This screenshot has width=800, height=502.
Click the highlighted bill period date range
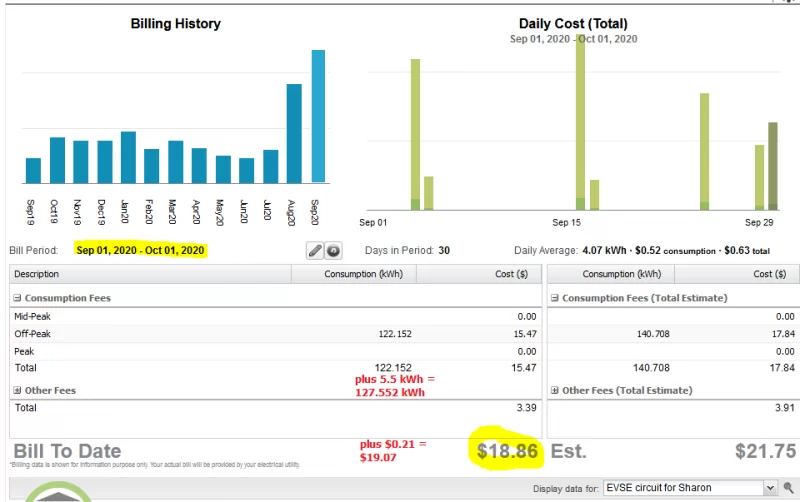coord(140,250)
